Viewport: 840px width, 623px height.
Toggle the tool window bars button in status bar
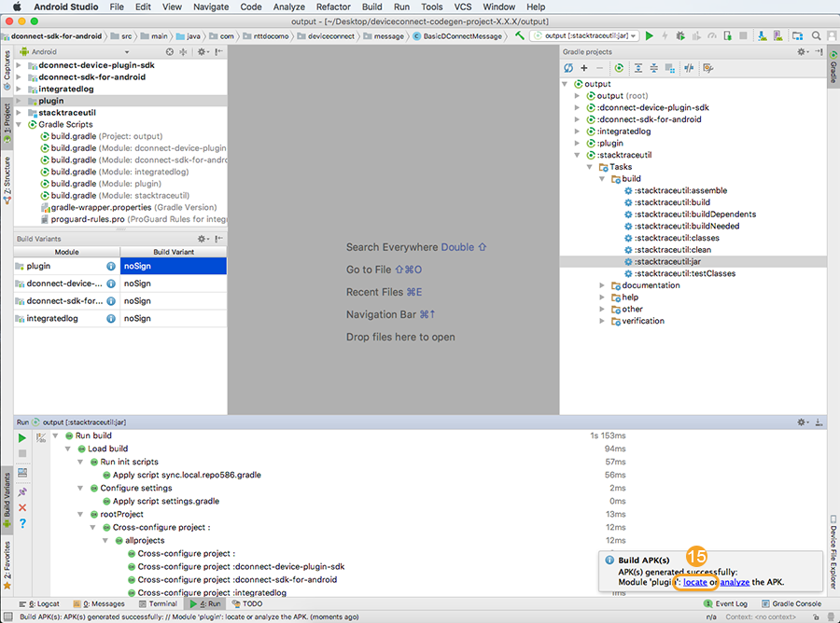pyautogui.click(x=7, y=617)
